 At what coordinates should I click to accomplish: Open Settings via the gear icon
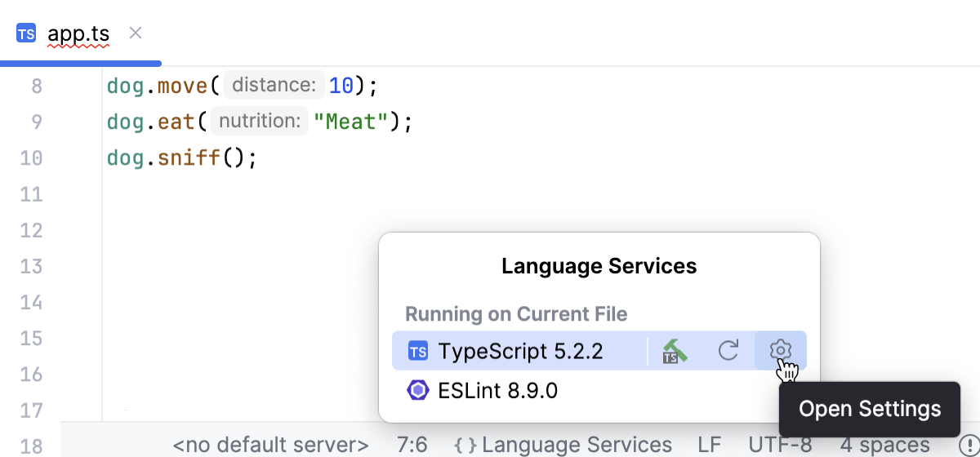(x=781, y=350)
